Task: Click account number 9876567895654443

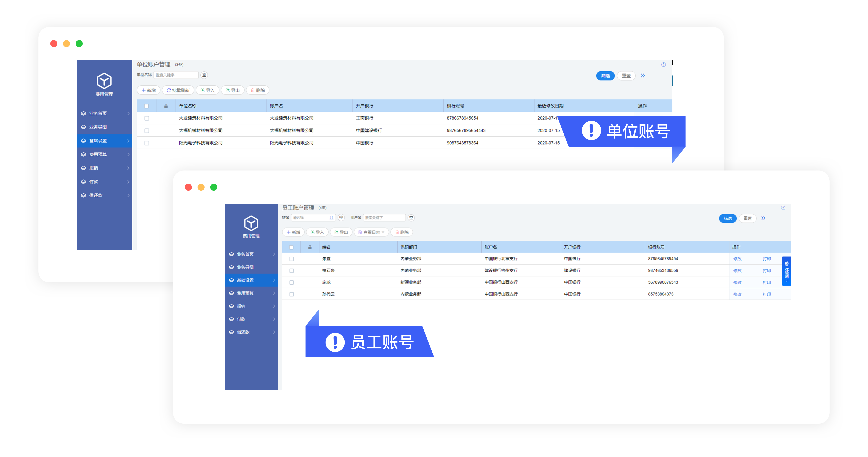Action: click(466, 131)
